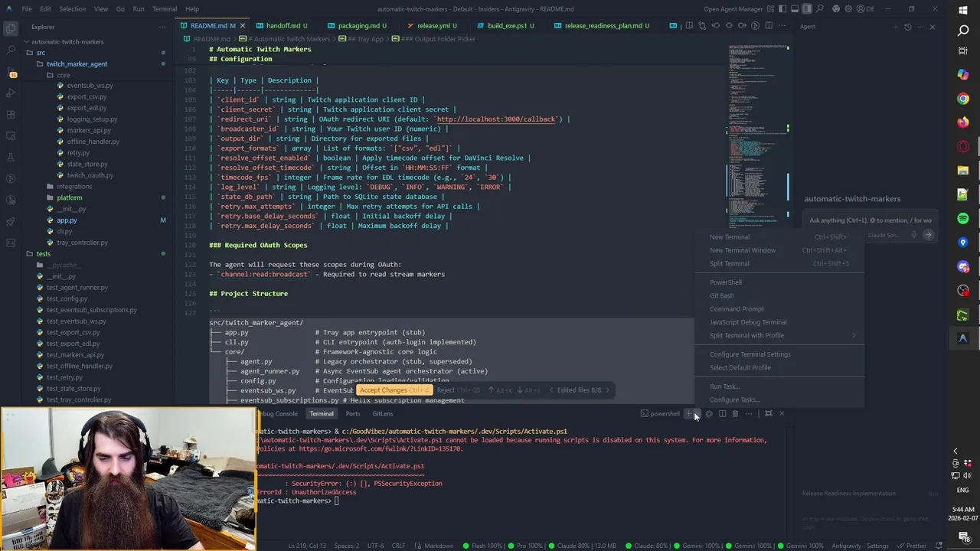Close the Agent panel
Screen dimensions: 980x551
click(x=932, y=27)
